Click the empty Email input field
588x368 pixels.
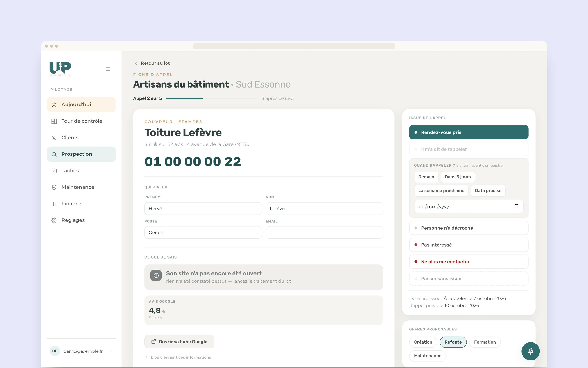pos(324,232)
